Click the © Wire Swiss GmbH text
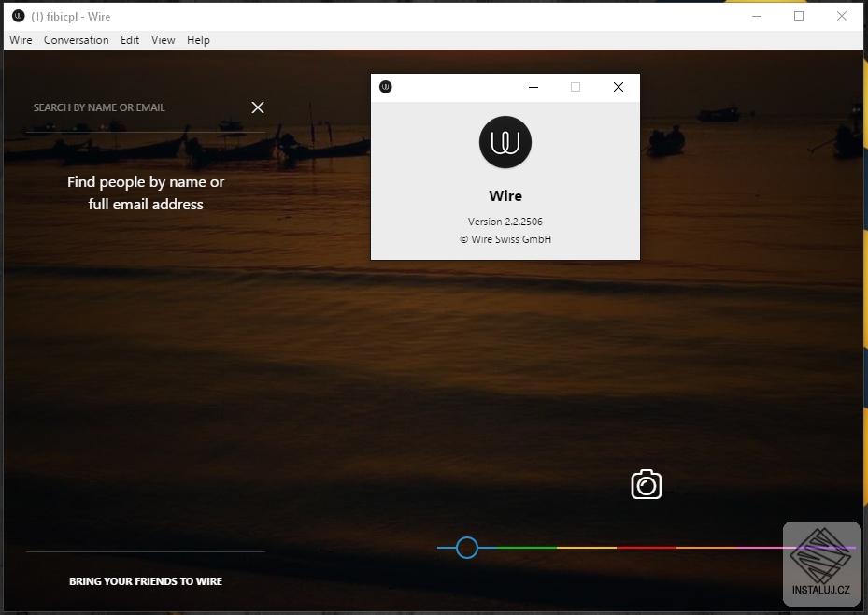 coord(505,239)
